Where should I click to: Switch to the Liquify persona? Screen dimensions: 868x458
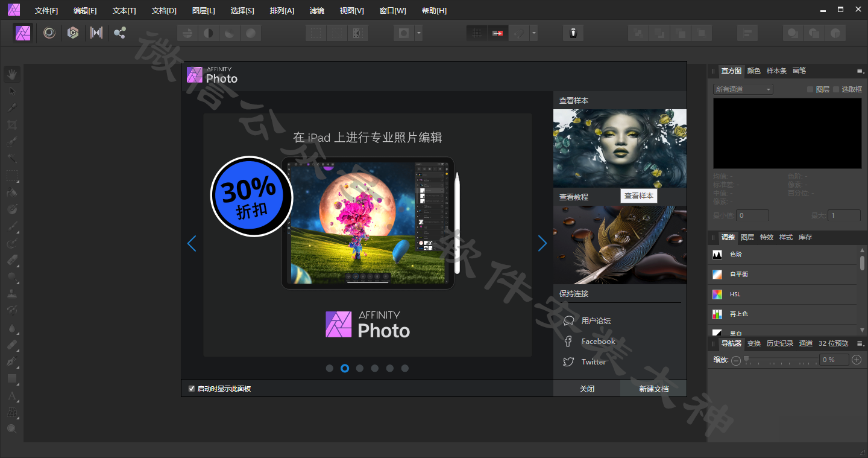pos(49,33)
